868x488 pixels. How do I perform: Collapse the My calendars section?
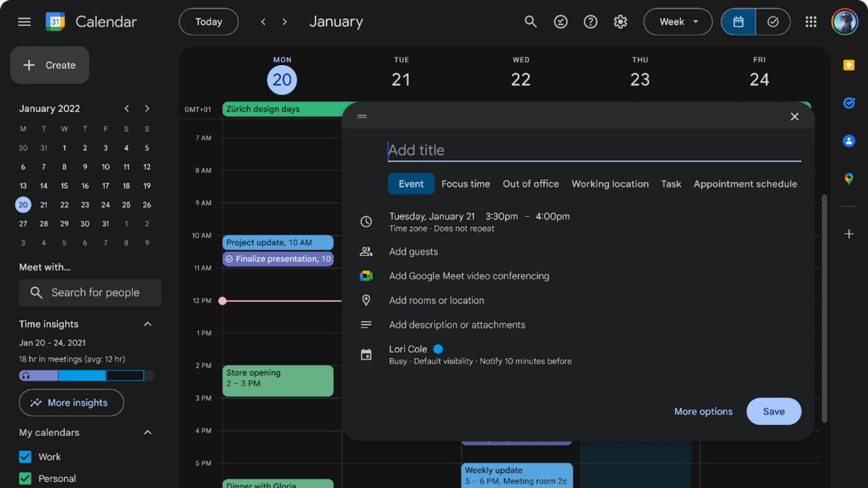(x=148, y=432)
